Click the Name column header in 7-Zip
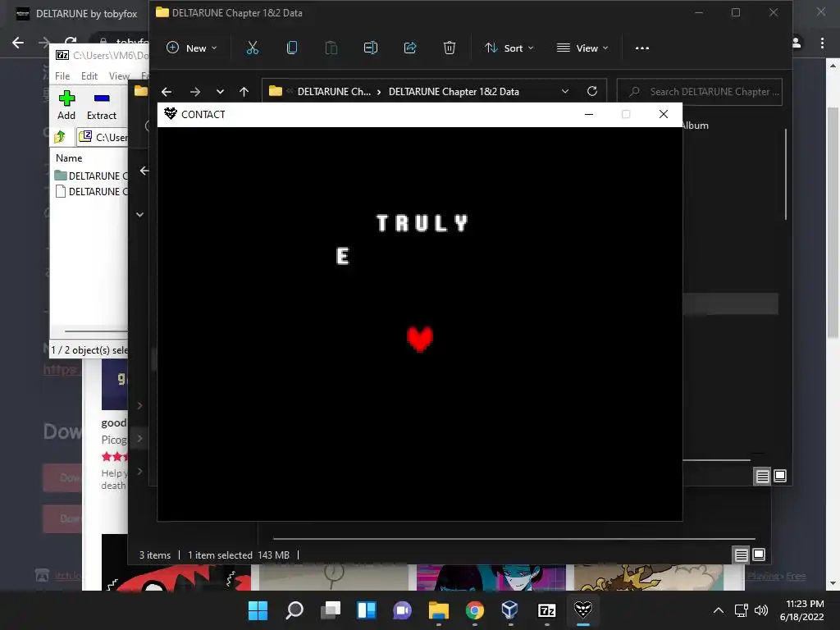The height and width of the screenshot is (630, 840). (x=69, y=158)
